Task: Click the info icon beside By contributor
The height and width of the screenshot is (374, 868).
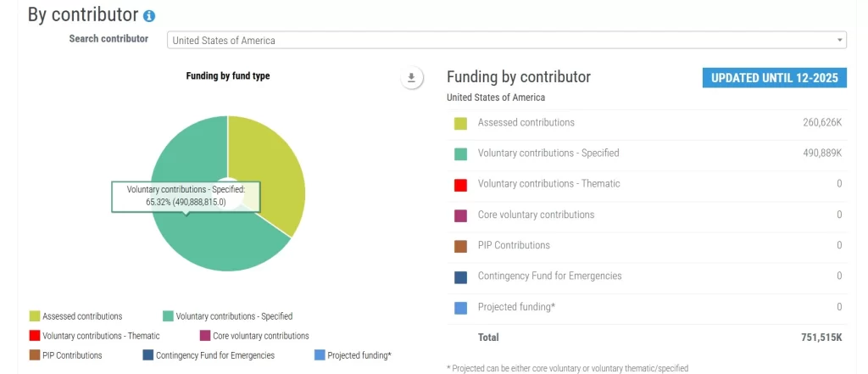Action: (x=149, y=16)
